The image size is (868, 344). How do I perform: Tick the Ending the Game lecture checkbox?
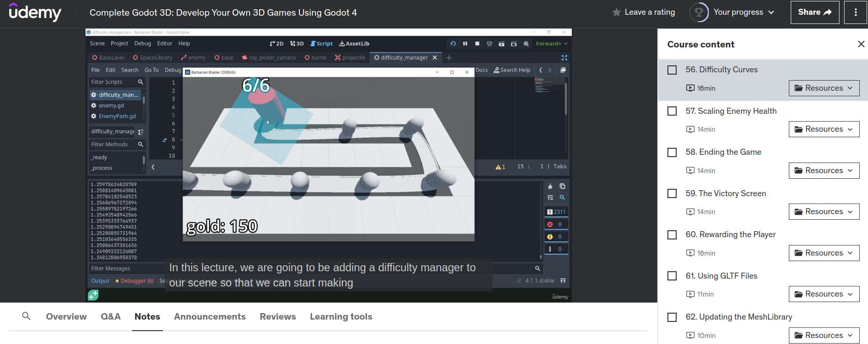point(672,152)
